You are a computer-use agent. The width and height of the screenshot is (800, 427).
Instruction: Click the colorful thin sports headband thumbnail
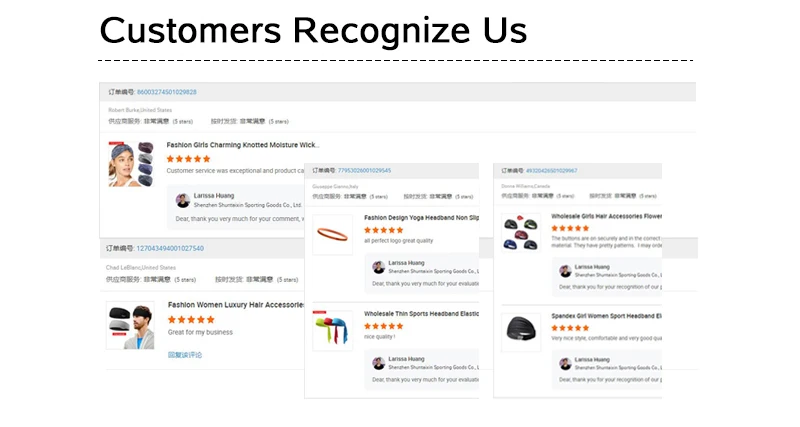[333, 331]
